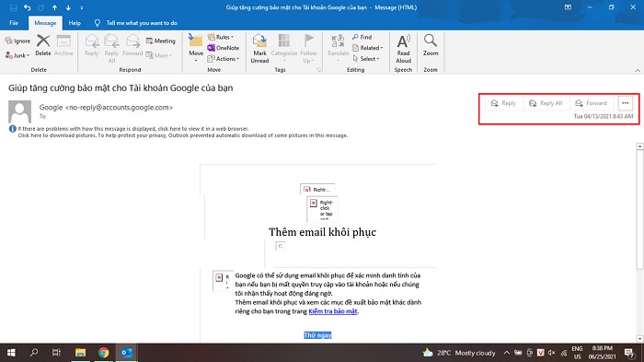Open File Explorer from the taskbar

(80, 353)
